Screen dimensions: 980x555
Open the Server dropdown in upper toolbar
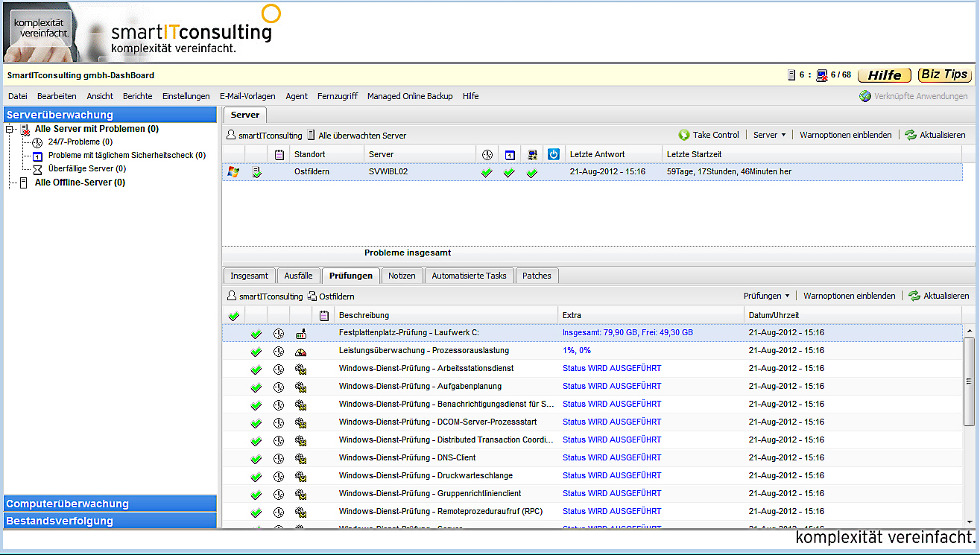(770, 135)
